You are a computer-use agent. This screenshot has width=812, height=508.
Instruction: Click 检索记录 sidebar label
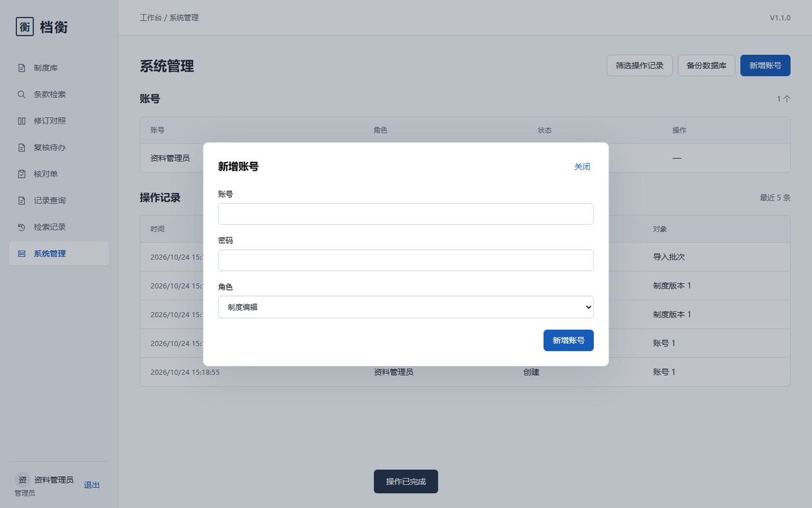(50, 227)
